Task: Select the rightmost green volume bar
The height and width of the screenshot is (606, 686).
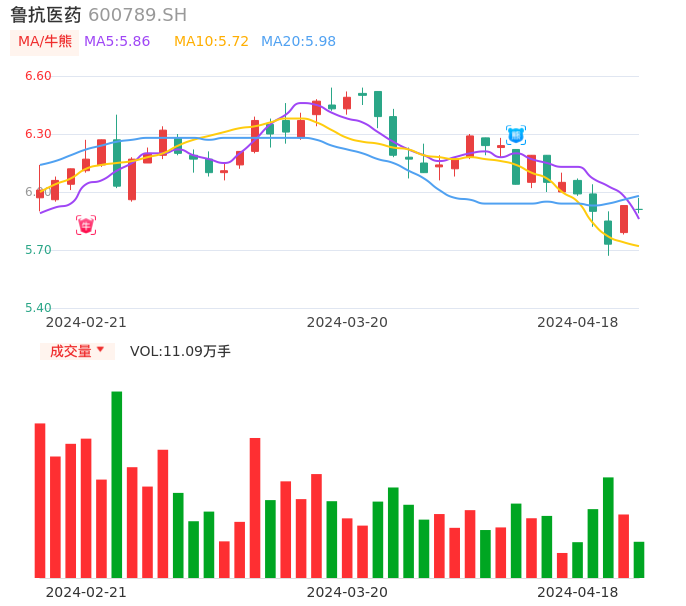Action: (639, 559)
